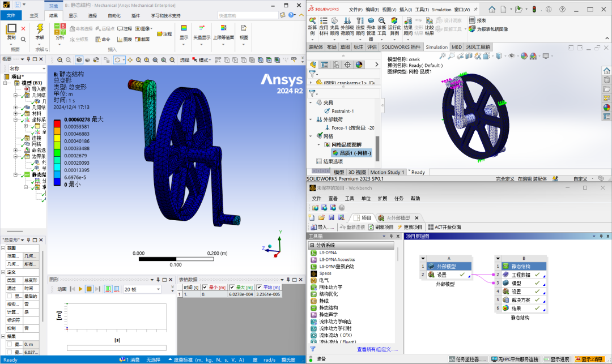Click the tree filter funnel in Workbench toolbox

(313, 349)
